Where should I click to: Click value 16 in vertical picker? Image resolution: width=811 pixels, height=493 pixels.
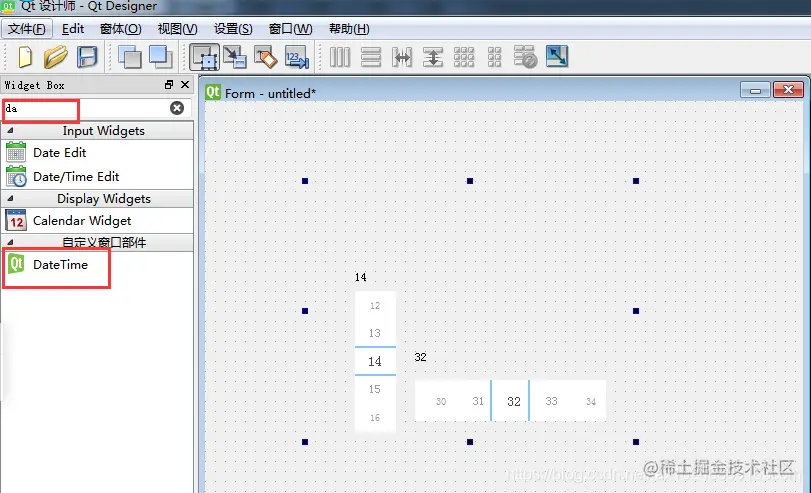[x=375, y=417]
